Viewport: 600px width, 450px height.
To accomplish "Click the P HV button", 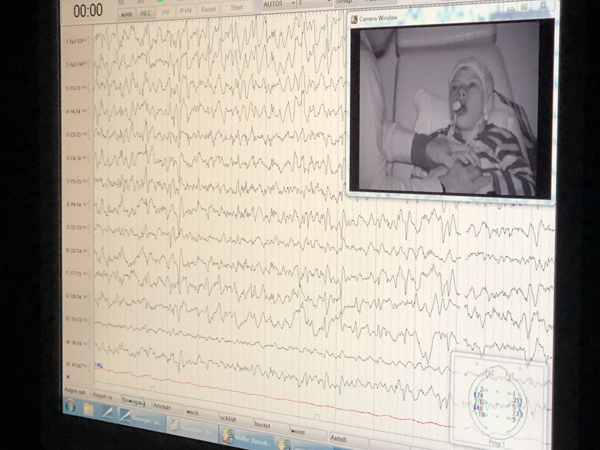I will [186, 11].
